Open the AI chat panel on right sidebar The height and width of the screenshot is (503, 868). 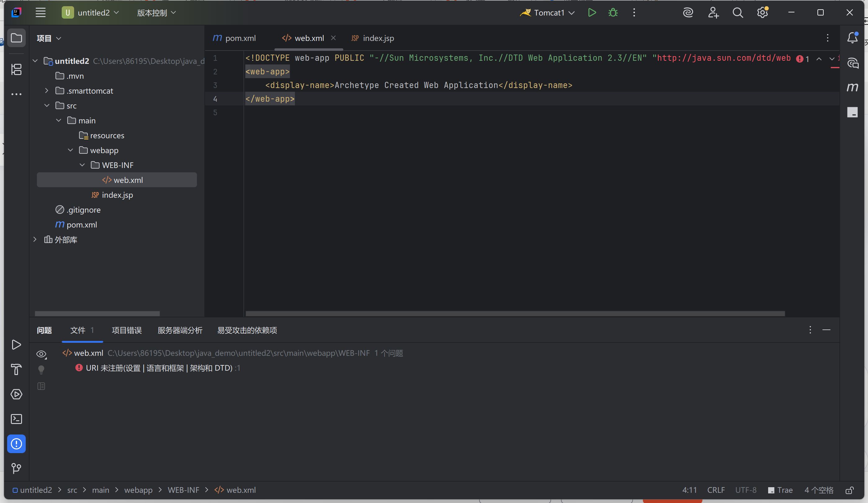(852, 63)
